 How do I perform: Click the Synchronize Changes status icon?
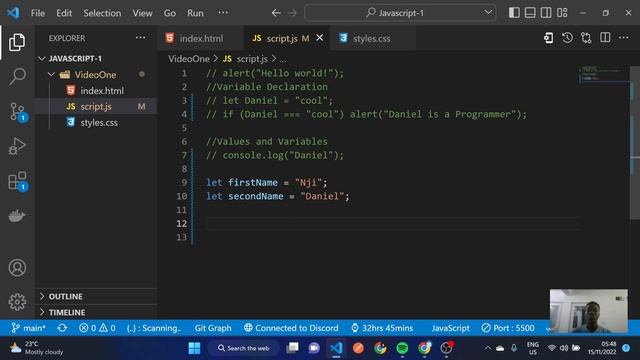pos(62,328)
